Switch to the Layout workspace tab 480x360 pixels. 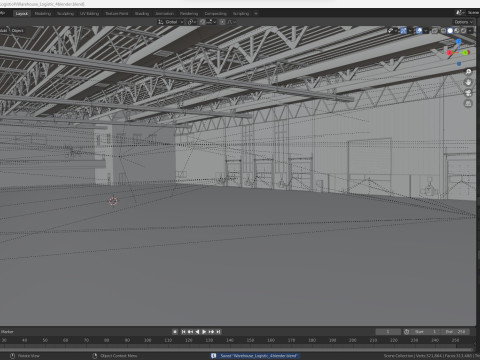tap(22, 14)
